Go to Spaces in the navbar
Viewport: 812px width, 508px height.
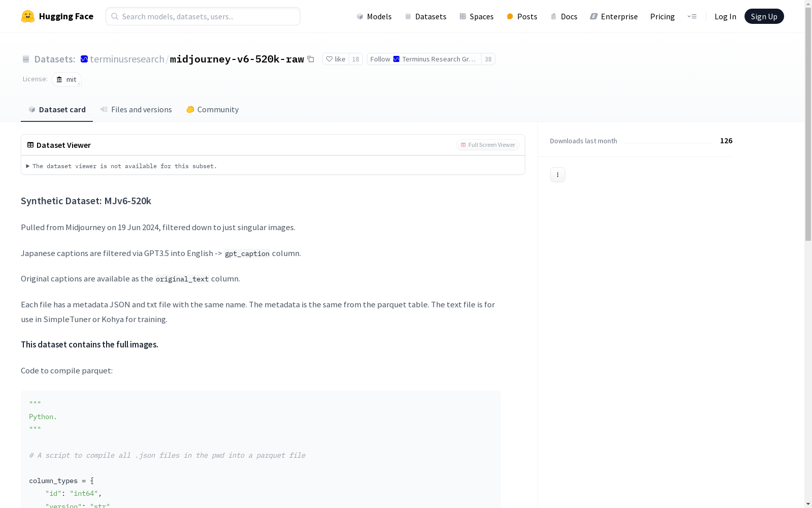(x=477, y=16)
